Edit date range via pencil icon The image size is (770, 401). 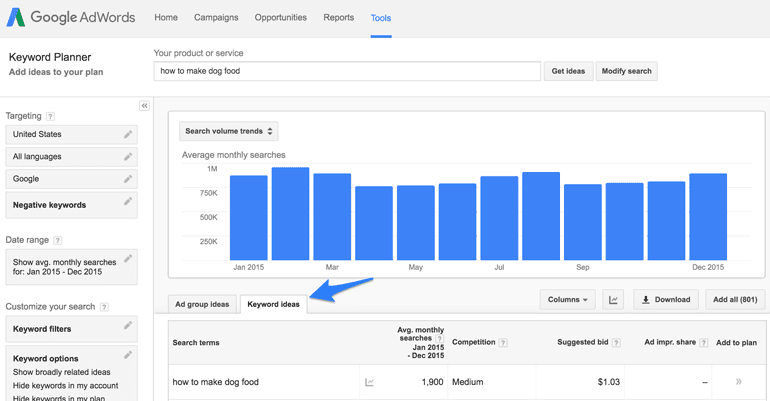(128, 259)
